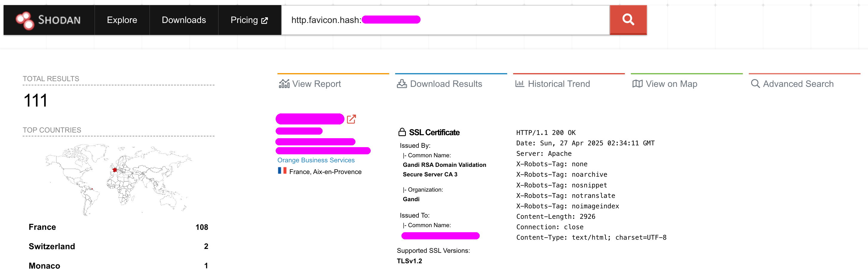Click the 'Server: Apache' header line
The width and height of the screenshot is (868, 274).
click(544, 153)
